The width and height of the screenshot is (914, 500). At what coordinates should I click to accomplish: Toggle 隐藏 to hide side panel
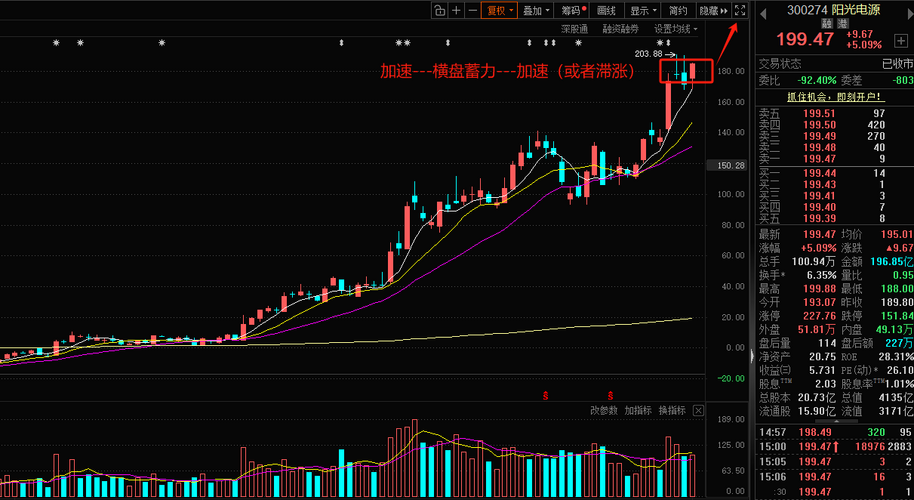pyautogui.click(x=713, y=10)
